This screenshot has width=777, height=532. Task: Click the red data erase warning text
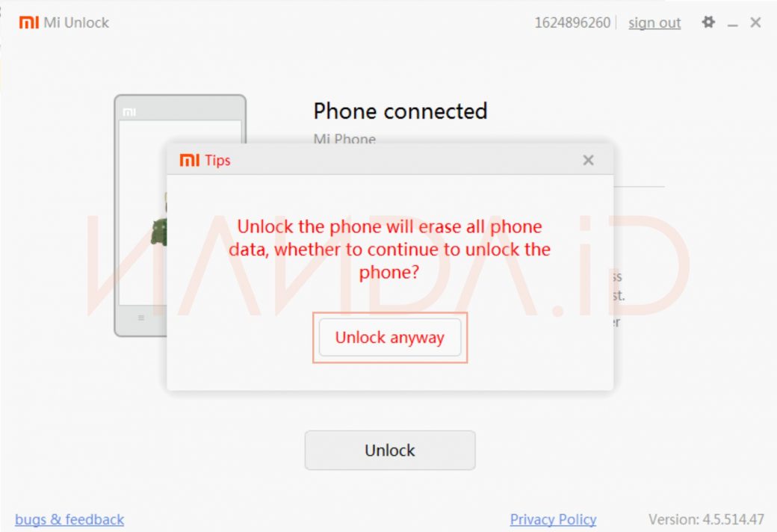click(x=389, y=250)
